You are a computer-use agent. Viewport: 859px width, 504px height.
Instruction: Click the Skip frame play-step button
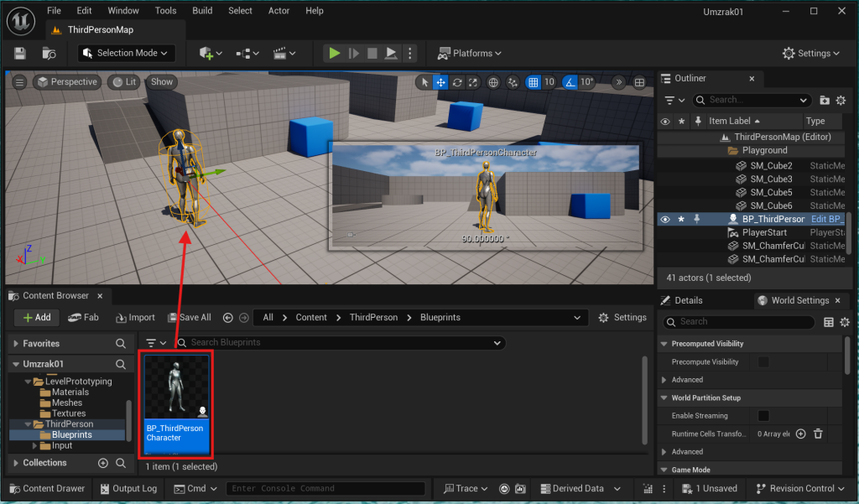click(x=353, y=53)
